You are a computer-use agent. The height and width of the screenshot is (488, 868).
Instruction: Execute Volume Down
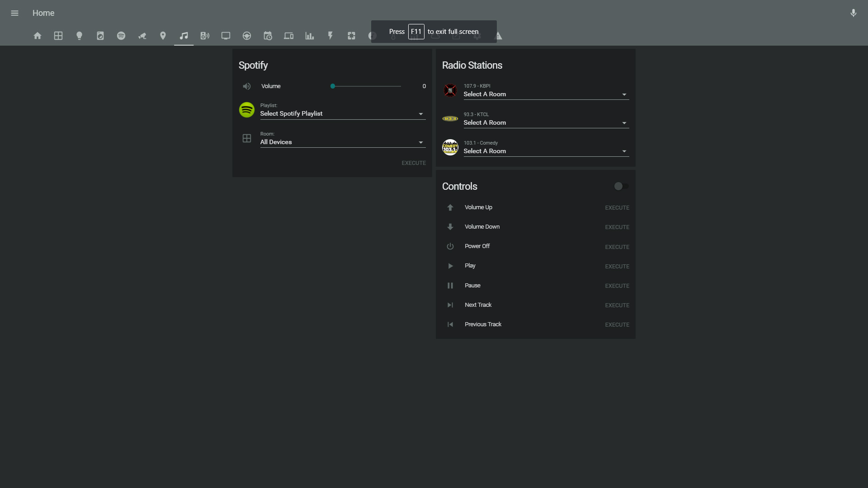(x=617, y=227)
